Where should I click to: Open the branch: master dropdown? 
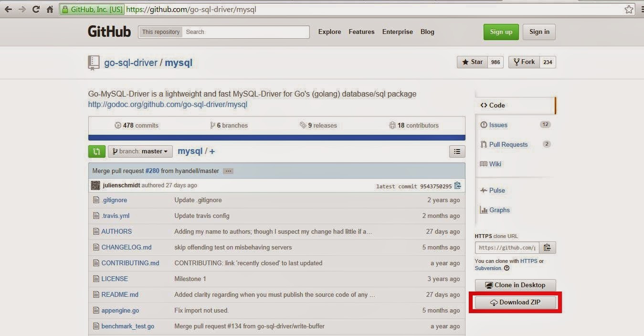point(140,152)
